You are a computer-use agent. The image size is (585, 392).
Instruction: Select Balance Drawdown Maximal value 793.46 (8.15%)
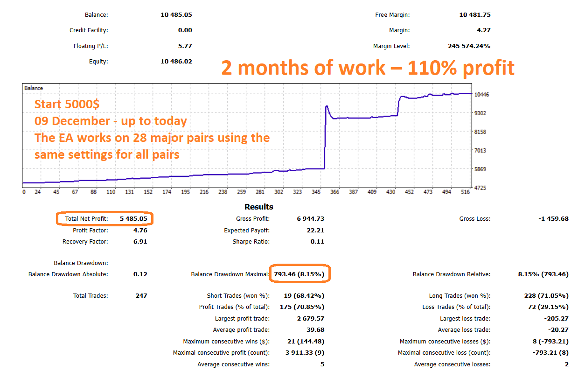[299, 274]
